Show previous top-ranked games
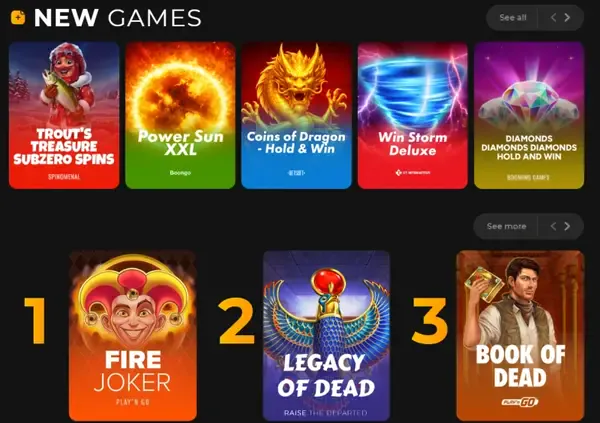Viewport: 600px width, 423px height. [x=553, y=226]
